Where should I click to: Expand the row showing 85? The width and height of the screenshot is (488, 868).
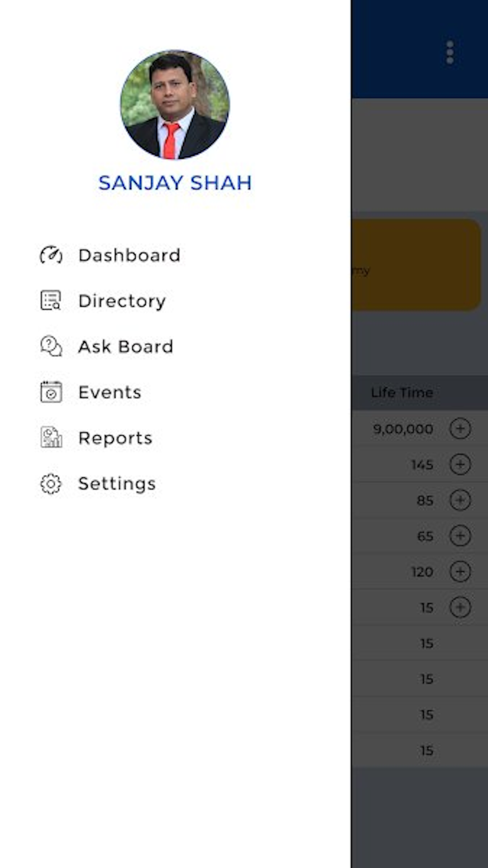point(460,500)
